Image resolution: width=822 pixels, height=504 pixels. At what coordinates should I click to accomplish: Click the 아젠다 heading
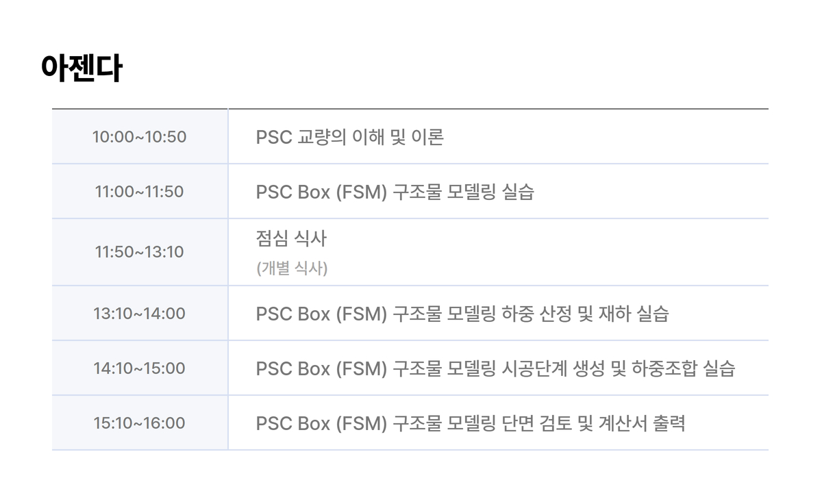click(x=82, y=68)
